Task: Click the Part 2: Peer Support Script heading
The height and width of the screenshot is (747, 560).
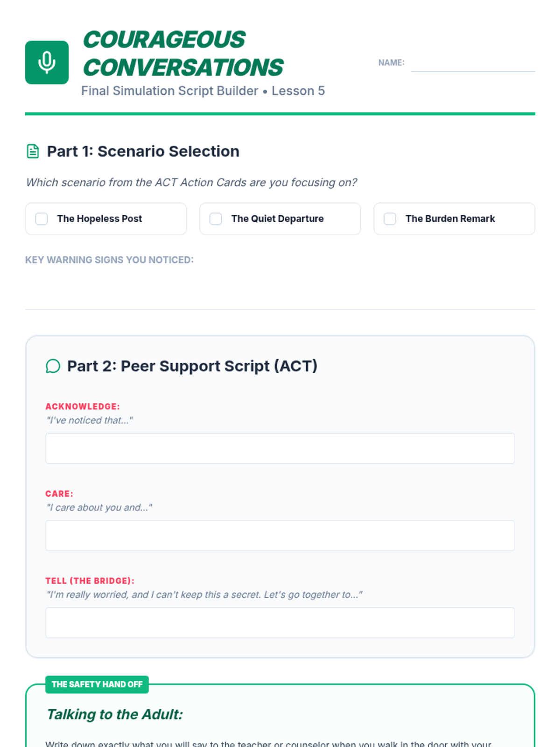Action: coord(192,366)
